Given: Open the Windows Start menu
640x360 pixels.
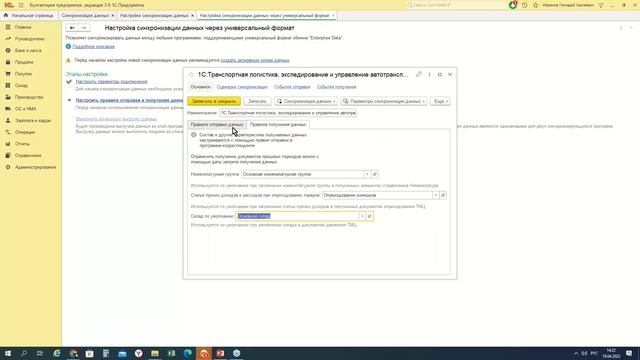Looking at the screenshot, I should [x=8, y=353].
